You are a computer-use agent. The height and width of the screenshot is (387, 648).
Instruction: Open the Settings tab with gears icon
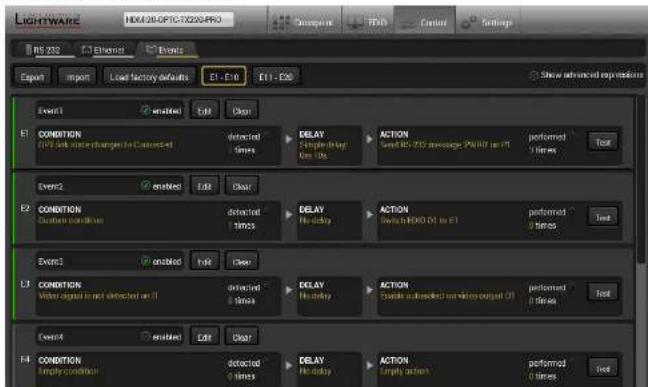(488, 22)
